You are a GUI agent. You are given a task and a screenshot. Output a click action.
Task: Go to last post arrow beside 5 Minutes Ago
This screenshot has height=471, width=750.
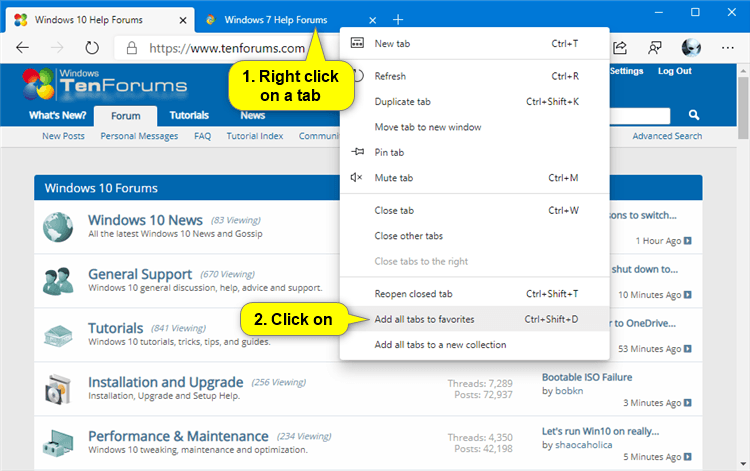click(x=687, y=457)
